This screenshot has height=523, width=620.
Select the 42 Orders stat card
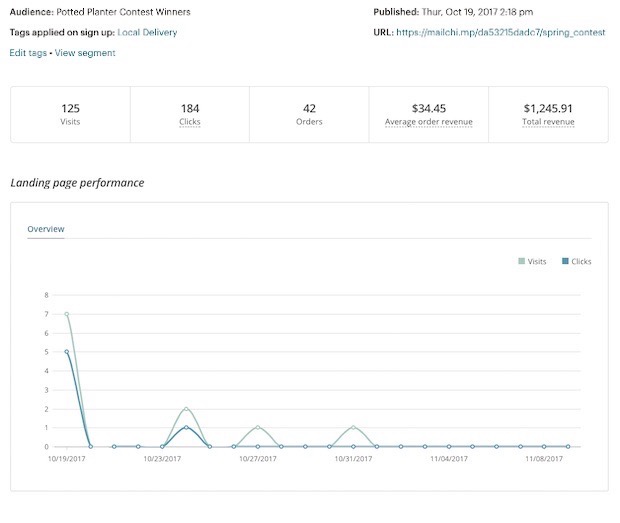click(x=309, y=114)
